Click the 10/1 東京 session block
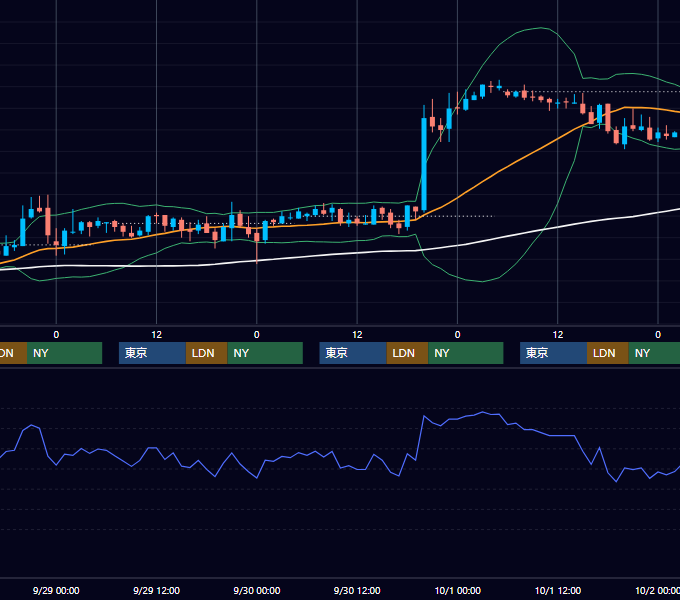The height and width of the screenshot is (600, 680). (x=554, y=353)
